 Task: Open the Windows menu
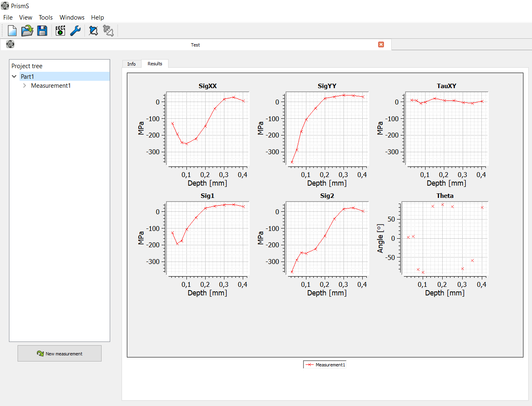pyautogui.click(x=72, y=18)
